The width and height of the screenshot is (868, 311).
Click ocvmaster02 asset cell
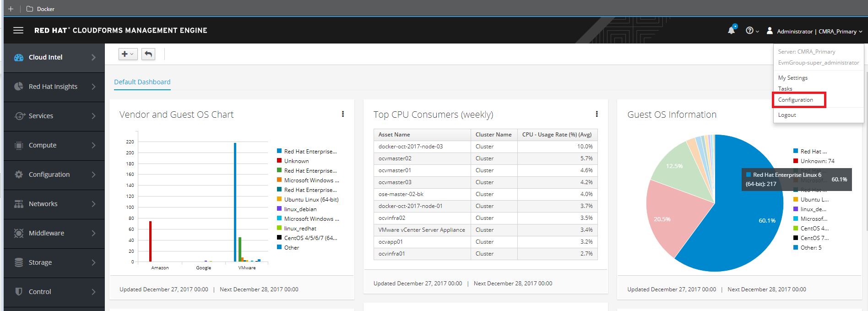coord(422,158)
